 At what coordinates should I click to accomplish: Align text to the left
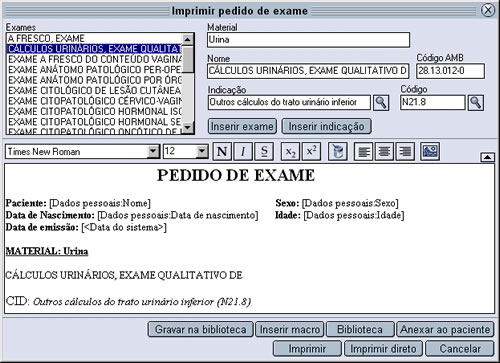364,152
